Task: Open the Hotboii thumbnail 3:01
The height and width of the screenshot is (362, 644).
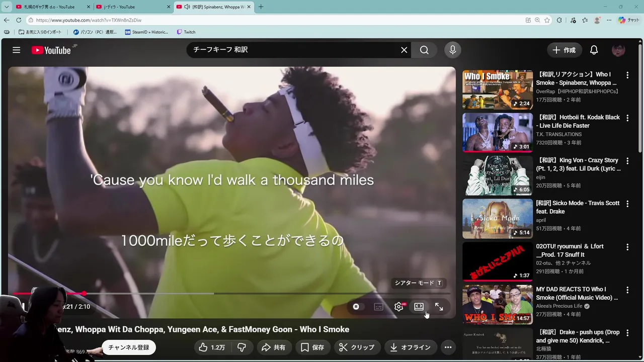Action: coord(498,133)
